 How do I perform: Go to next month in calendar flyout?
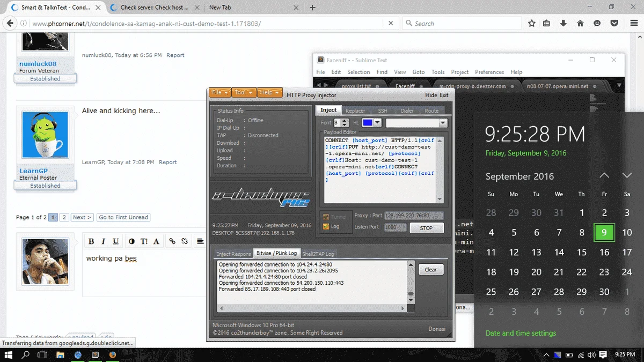click(x=627, y=175)
